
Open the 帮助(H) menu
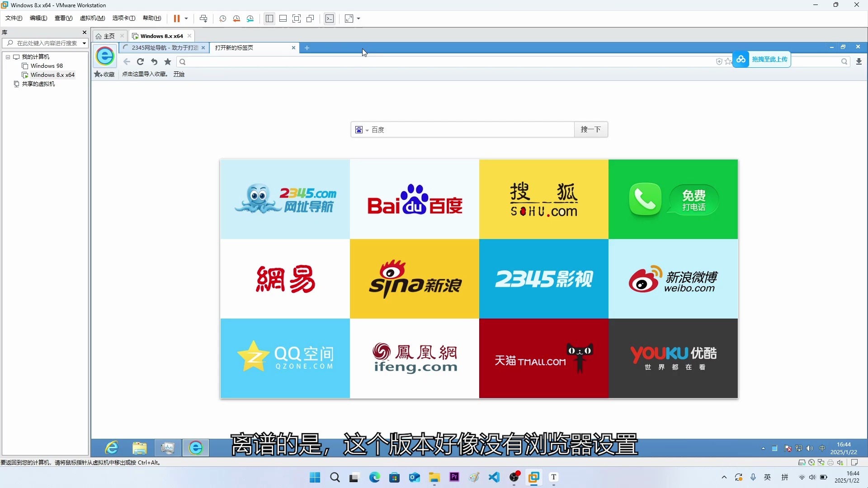pyautogui.click(x=152, y=18)
